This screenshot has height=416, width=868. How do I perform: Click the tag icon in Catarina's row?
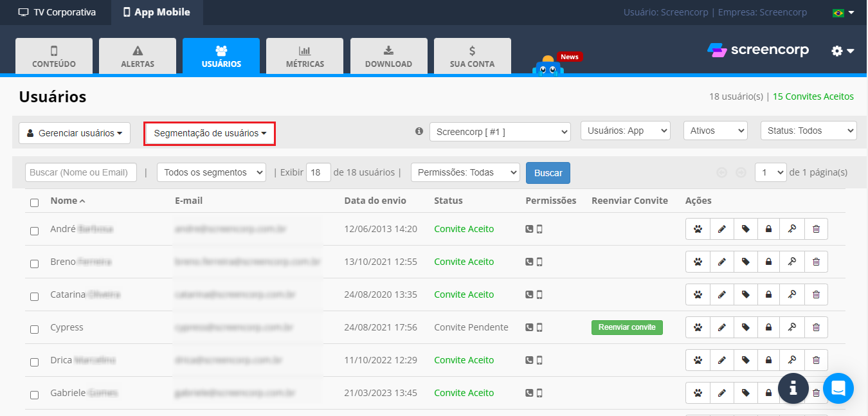pos(745,294)
